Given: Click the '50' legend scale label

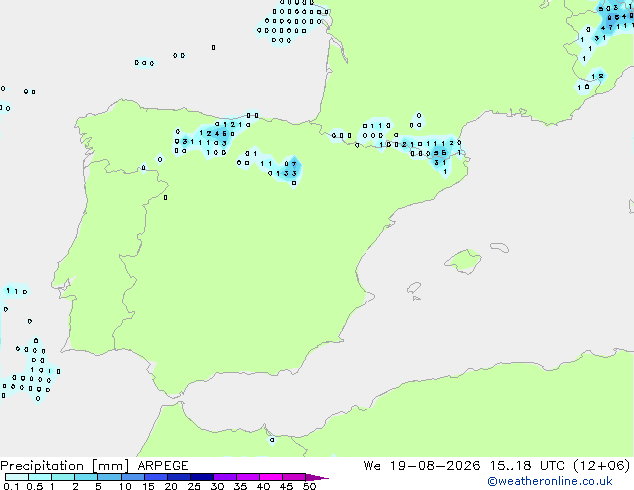Looking at the screenshot, I should (x=309, y=486).
